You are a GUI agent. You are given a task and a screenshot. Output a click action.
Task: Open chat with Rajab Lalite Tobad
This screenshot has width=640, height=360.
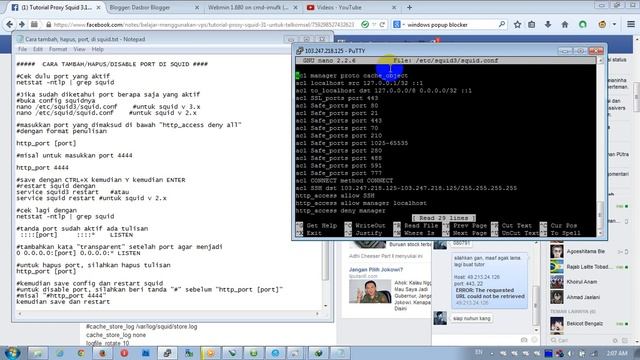pos(589,267)
